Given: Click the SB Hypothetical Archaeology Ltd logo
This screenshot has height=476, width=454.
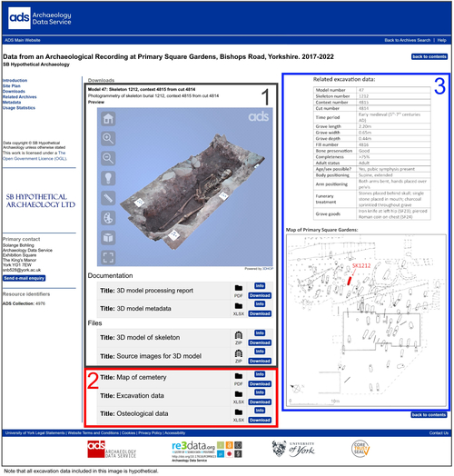Looking at the screenshot, I should pos(41,201).
